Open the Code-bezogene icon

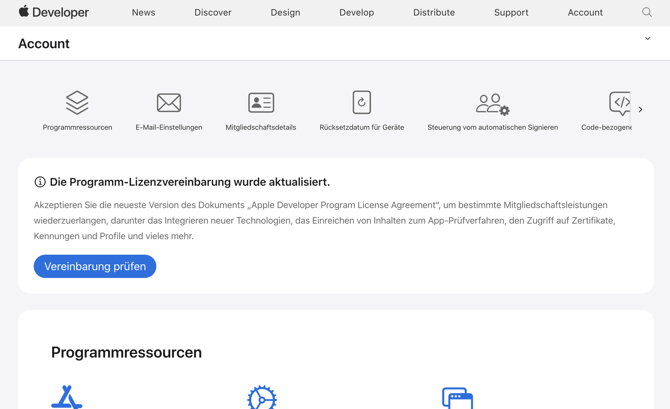tap(620, 102)
